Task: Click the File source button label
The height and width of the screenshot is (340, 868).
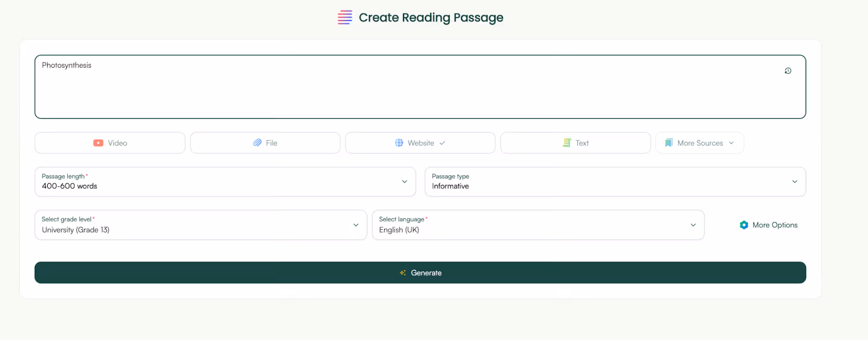Action: 272,143
